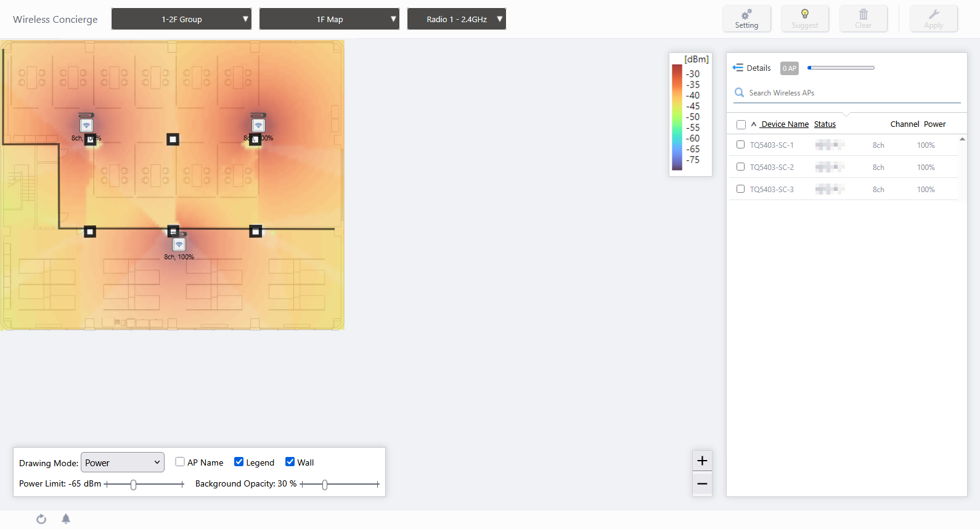Click the 8ch channel value for TQ5403-SC-1
This screenshot has width=980, height=529.
click(878, 145)
